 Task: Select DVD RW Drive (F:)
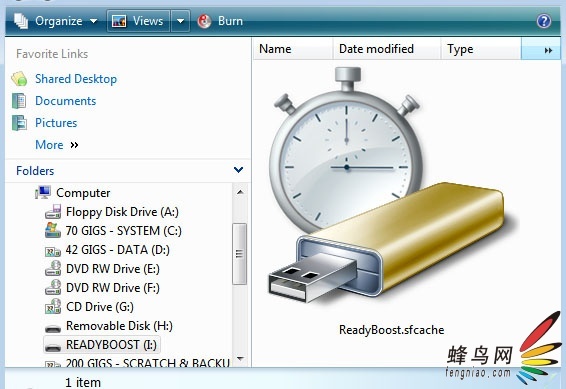point(113,288)
